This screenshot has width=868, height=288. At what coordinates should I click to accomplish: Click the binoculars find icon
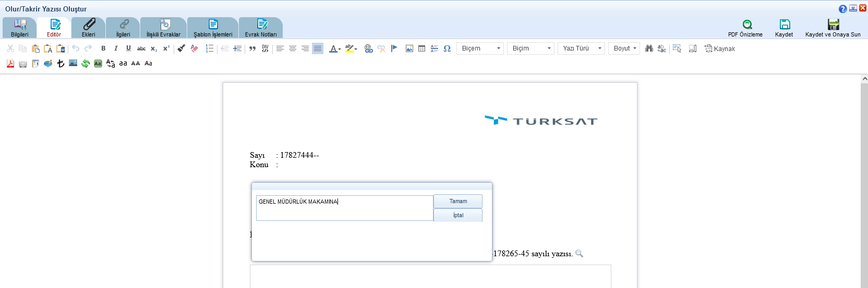tap(649, 48)
